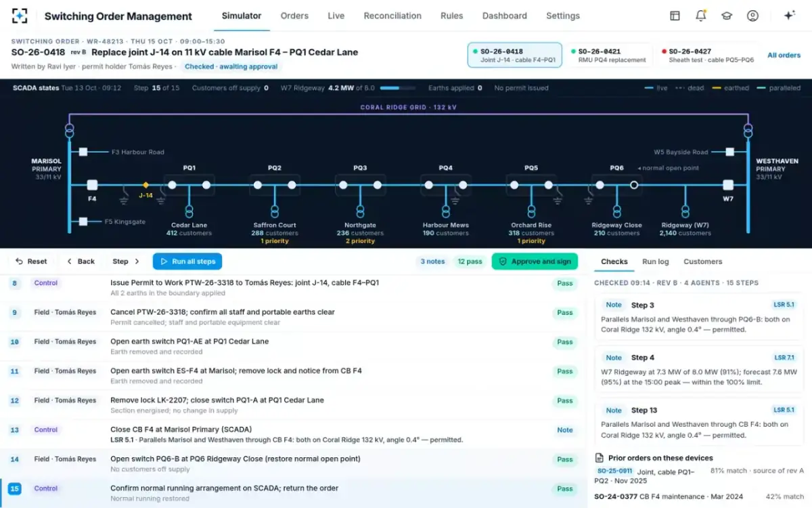Switch to the Run log tab
The width and height of the screenshot is (812, 508).
pos(656,261)
